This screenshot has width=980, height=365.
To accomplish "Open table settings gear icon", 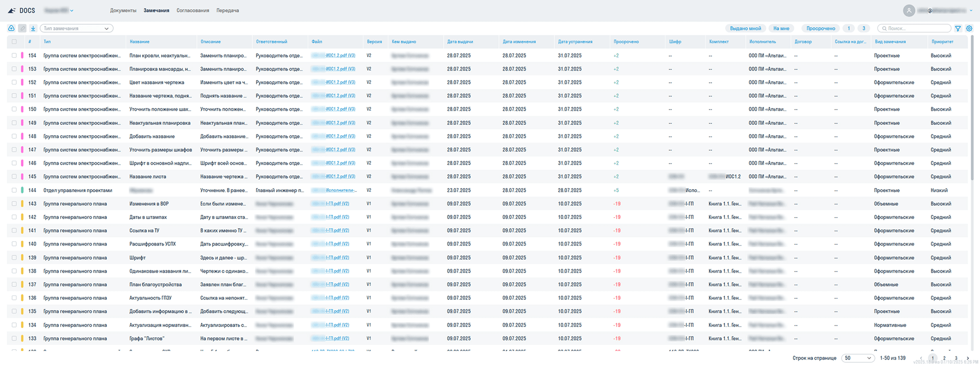I will pos(969,28).
